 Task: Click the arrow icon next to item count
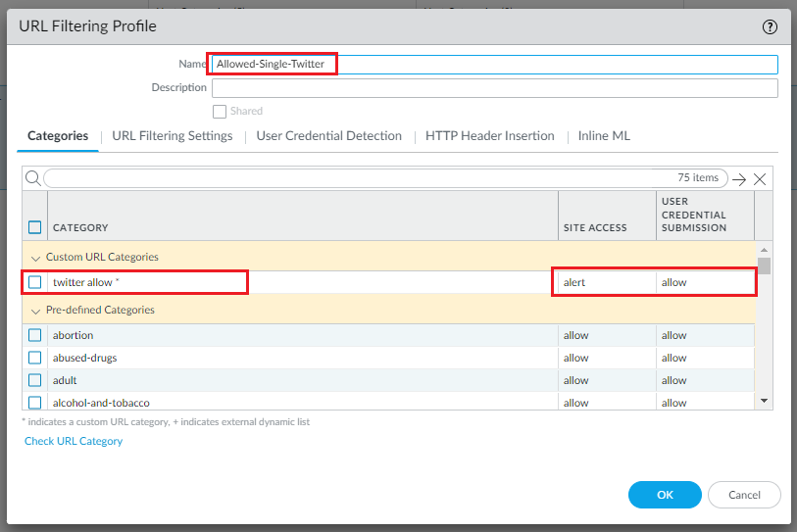pyautogui.click(x=739, y=179)
